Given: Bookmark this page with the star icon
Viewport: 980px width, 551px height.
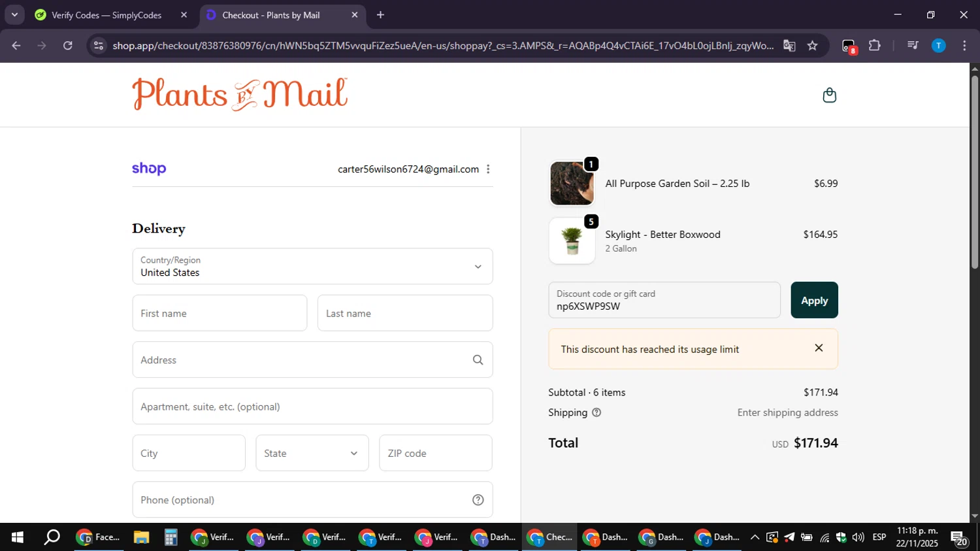Looking at the screenshot, I should click(812, 46).
